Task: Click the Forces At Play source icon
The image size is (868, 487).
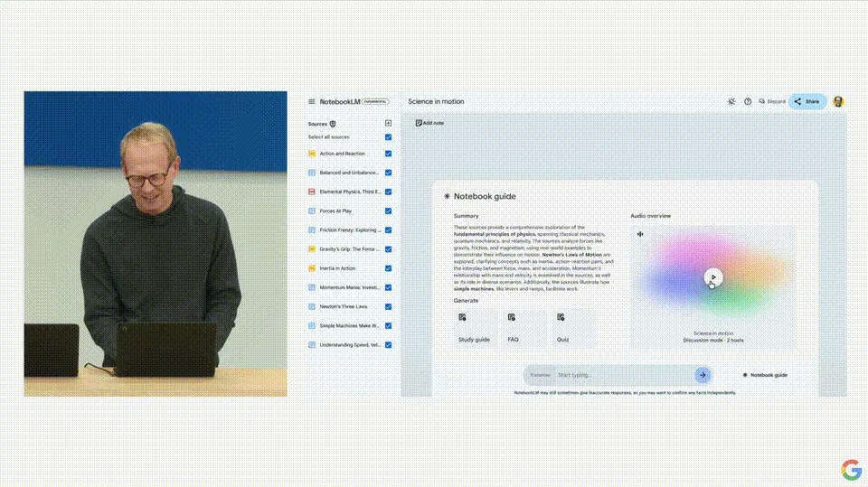Action: (312, 211)
